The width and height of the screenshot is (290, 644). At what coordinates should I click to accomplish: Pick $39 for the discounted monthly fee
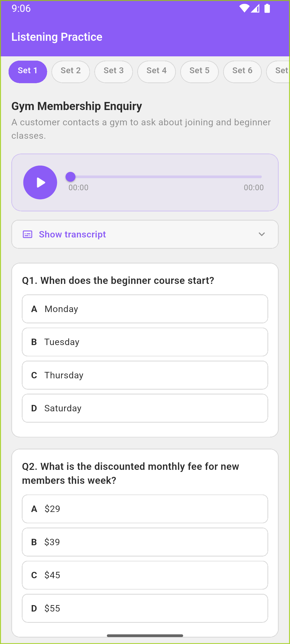[145, 542]
